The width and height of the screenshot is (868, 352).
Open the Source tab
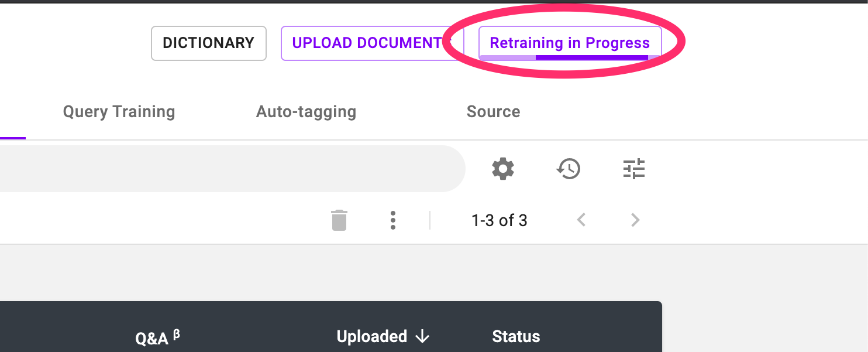tap(493, 111)
